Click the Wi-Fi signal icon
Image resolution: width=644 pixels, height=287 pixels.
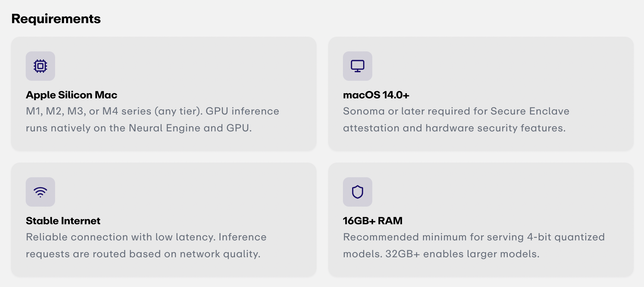[x=40, y=192]
